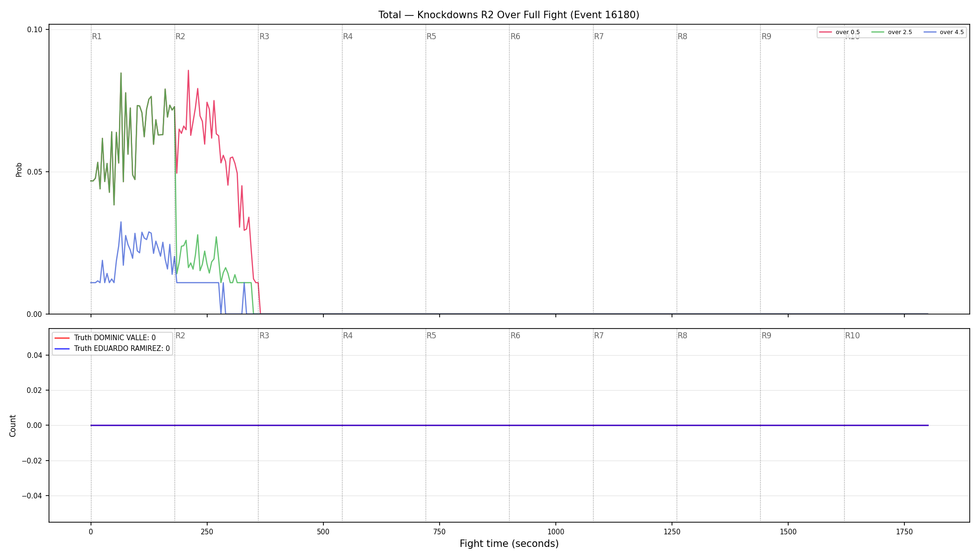This screenshot has width=980, height=560.
Task: Click the −0.04 tick on the Count axis
Action: tap(32, 496)
